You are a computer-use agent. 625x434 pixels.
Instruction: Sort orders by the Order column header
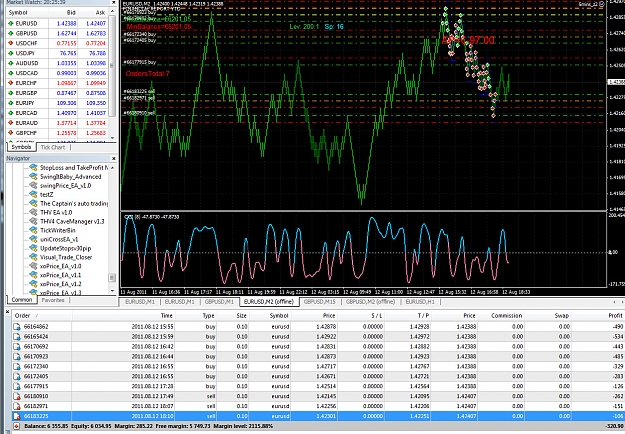click(x=42, y=316)
